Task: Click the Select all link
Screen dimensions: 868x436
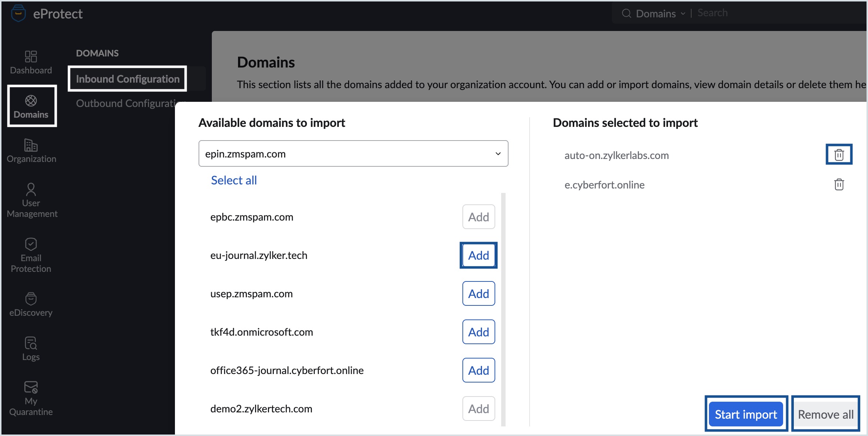Action: (x=234, y=180)
